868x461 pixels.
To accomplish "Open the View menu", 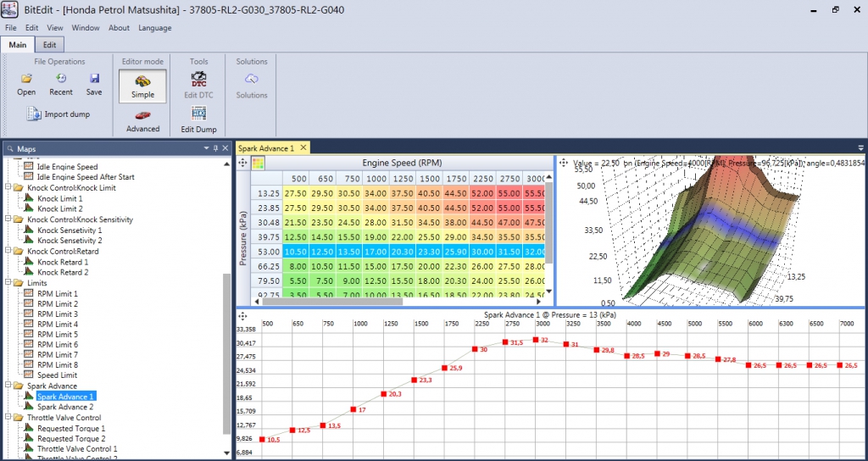I will (x=55, y=28).
